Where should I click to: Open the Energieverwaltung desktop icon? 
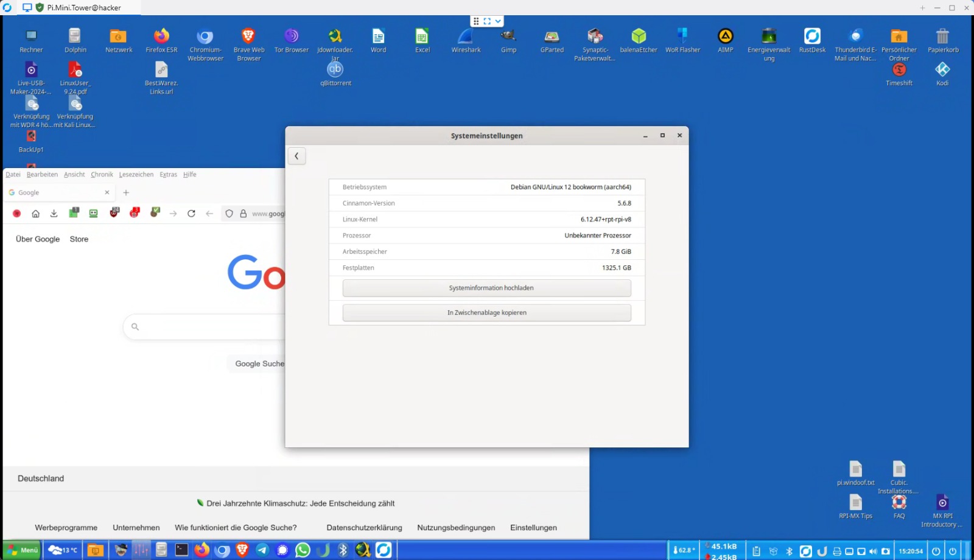tap(769, 44)
